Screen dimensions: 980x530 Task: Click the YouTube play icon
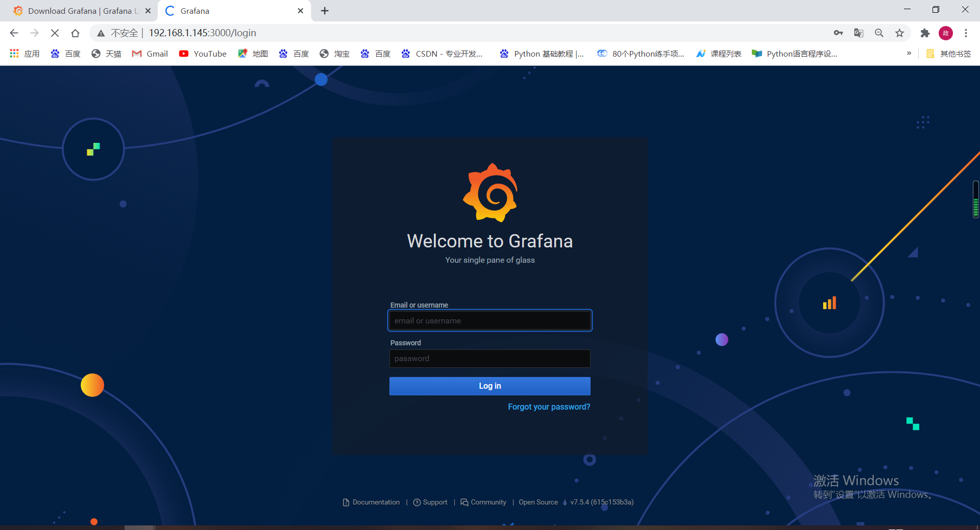[x=184, y=54]
